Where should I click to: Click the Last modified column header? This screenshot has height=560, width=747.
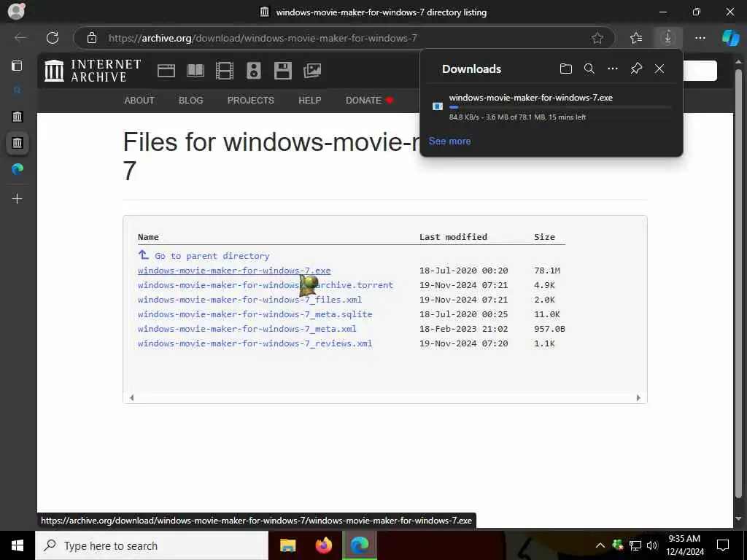pos(453,237)
